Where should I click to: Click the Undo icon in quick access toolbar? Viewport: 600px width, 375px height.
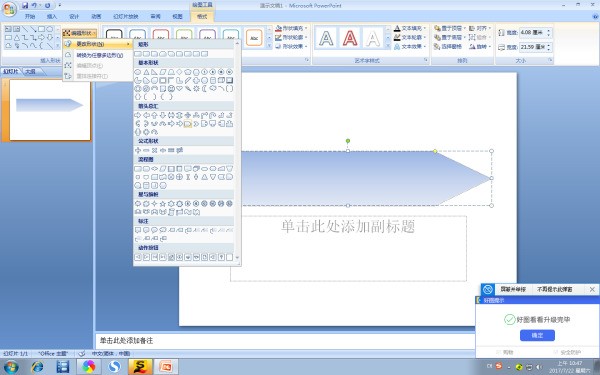point(34,5)
